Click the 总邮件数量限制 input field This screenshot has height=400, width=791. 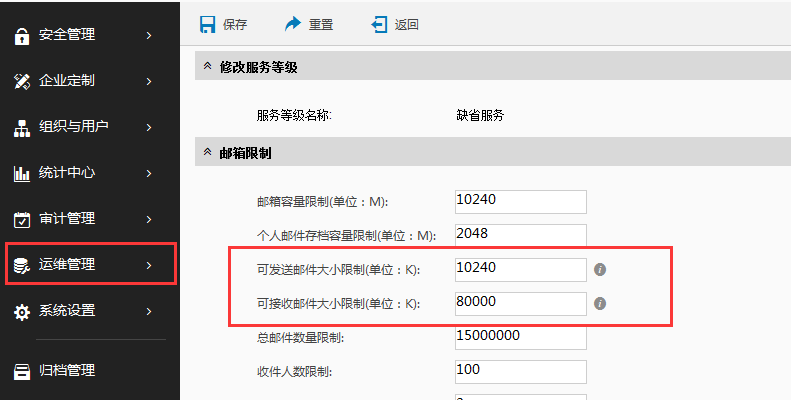point(520,337)
